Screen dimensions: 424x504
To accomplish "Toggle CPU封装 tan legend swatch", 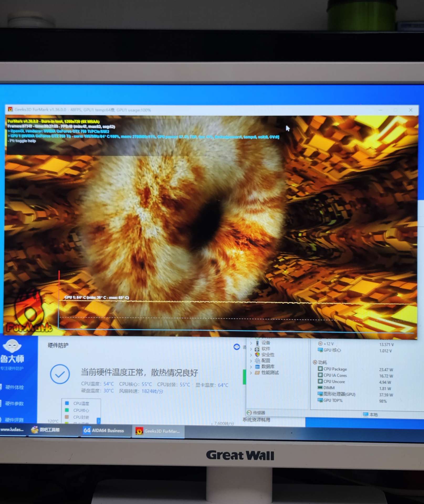I will (x=67, y=417).
